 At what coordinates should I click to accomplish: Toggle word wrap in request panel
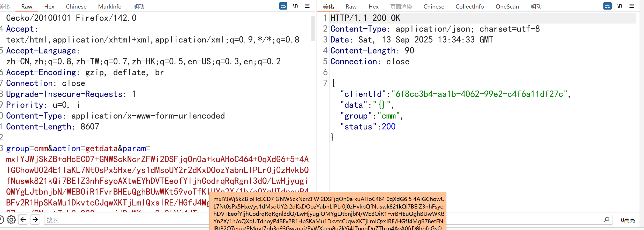coord(283,6)
